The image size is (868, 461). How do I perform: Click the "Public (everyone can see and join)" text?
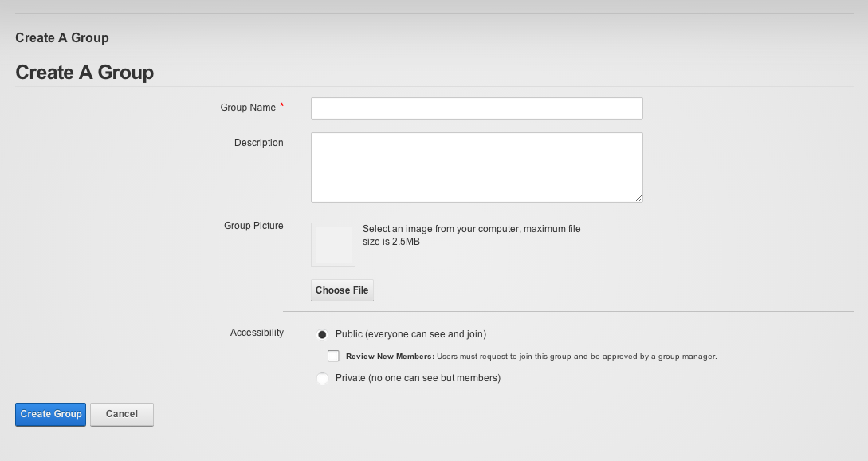click(x=410, y=334)
